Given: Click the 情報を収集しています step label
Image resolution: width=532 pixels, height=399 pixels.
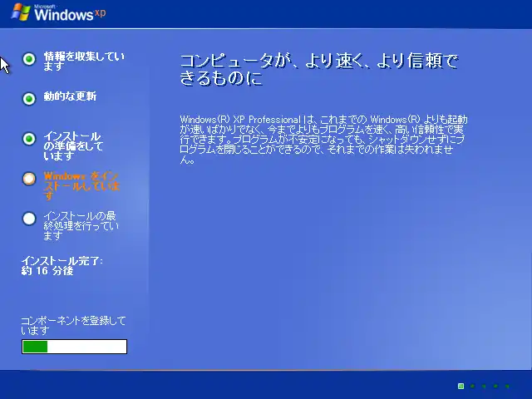Looking at the screenshot, I should coord(83,62).
